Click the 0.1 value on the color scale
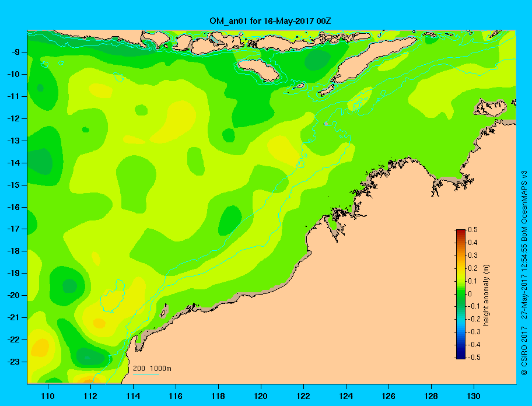532x406 pixels. (473, 281)
